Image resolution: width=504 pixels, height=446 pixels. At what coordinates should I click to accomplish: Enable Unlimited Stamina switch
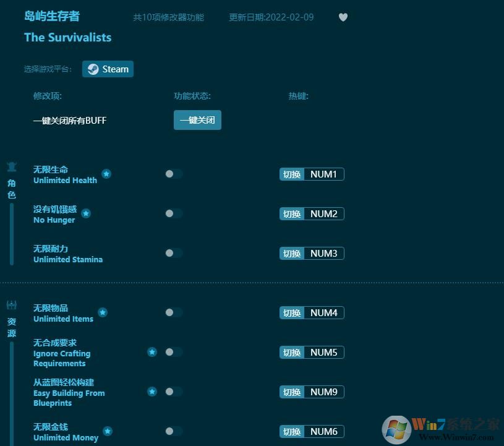pos(174,253)
